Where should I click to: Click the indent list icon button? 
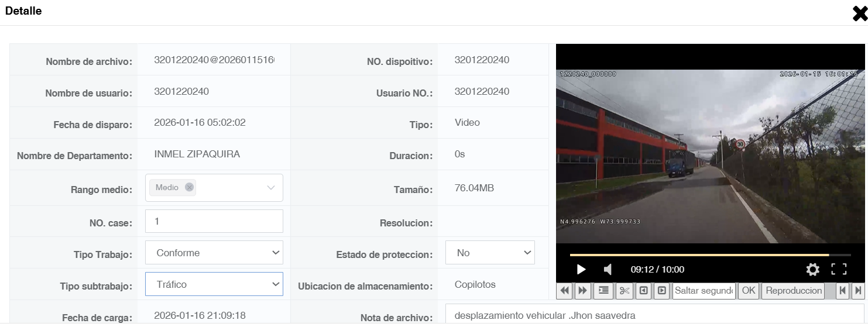click(604, 290)
